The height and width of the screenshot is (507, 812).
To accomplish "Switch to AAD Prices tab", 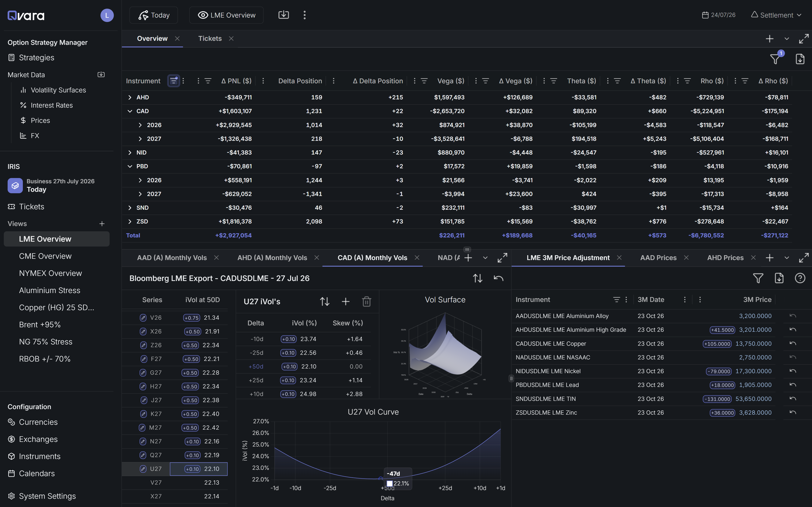I will [x=658, y=258].
